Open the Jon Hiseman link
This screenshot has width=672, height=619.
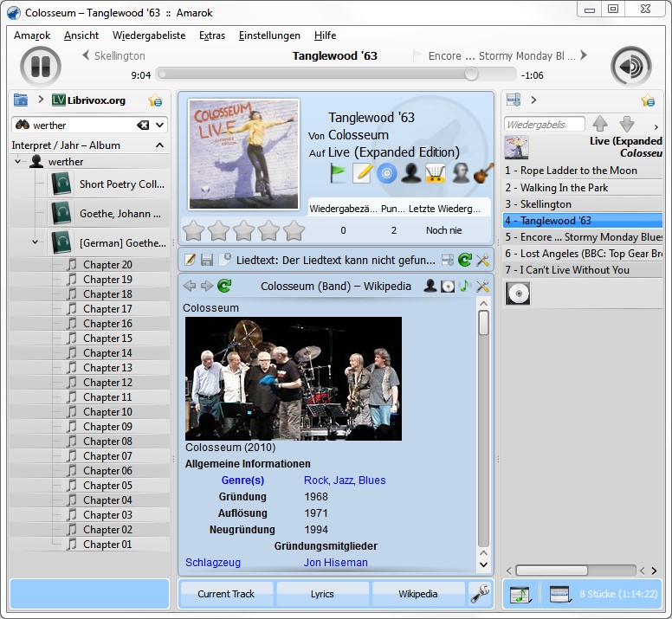click(x=336, y=562)
